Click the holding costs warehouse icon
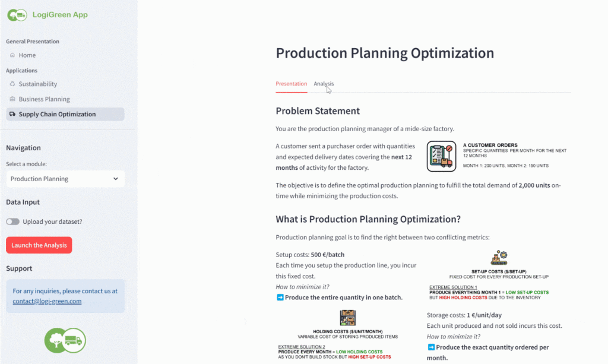Viewport: 608px width, 364px height. (x=347, y=318)
